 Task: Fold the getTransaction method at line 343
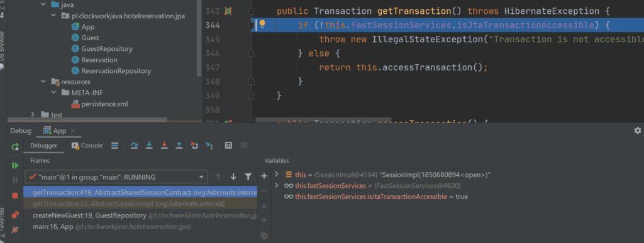[x=252, y=11]
